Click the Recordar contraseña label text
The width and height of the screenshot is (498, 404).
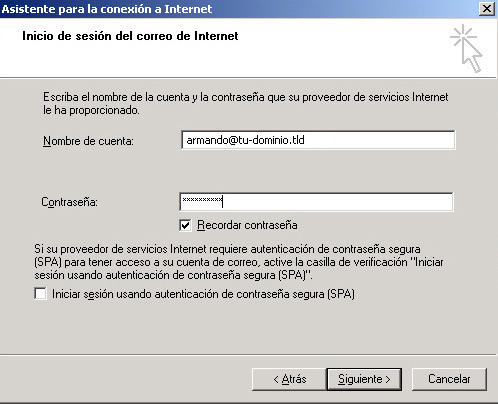pyautogui.click(x=247, y=225)
